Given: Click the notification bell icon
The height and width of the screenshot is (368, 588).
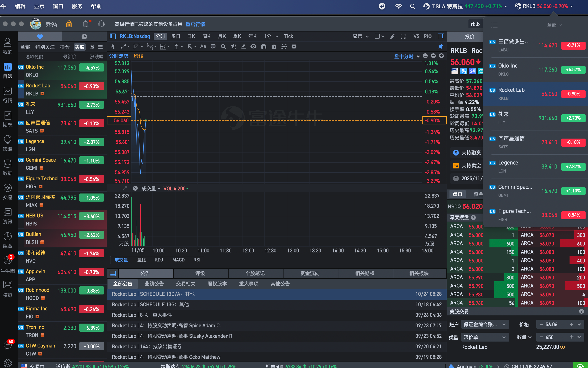Looking at the screenshot, I should [x=86, y=24].
